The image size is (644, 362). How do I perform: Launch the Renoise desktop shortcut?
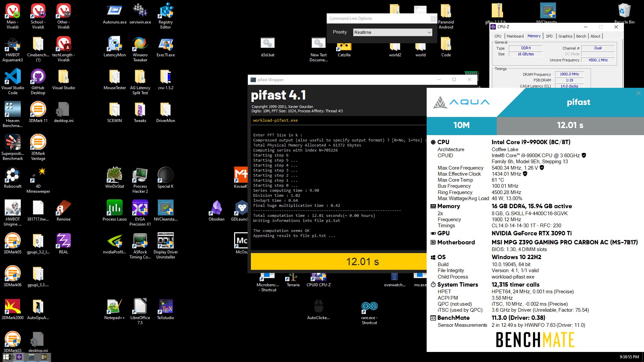[x=64, y=210]
